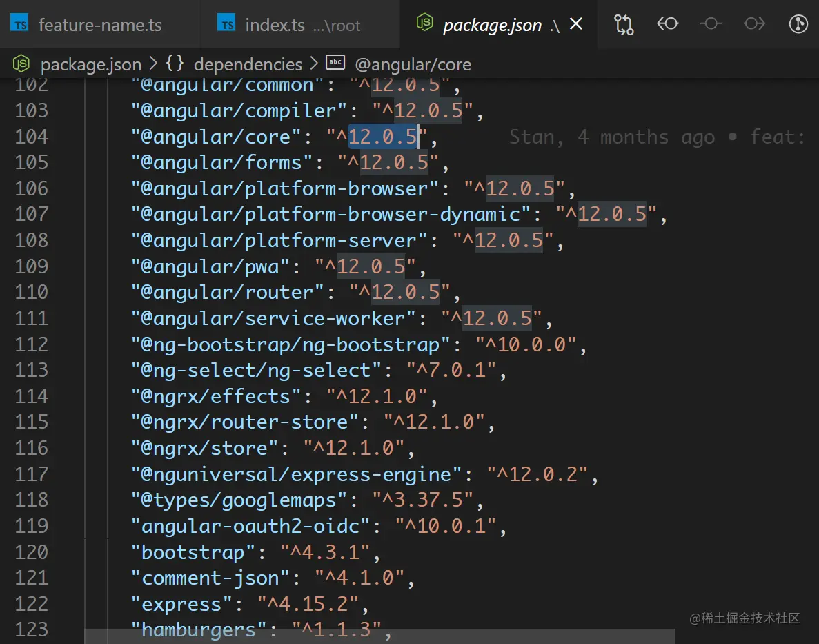Image resolution: width=819 pixels, height=644 pixels.
Task: Click the JS icon on the package.json tab
Action: coord(425,24)
